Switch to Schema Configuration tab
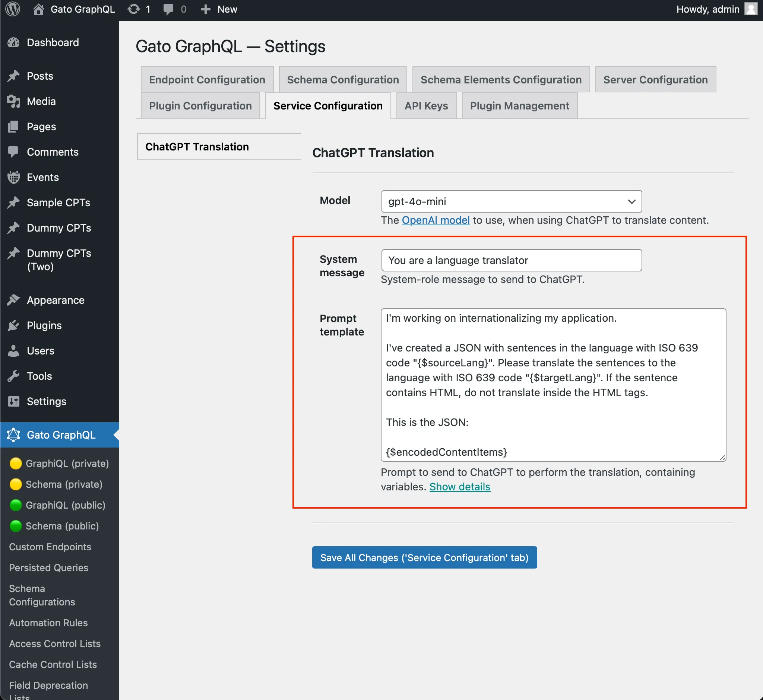 [343, 80]
